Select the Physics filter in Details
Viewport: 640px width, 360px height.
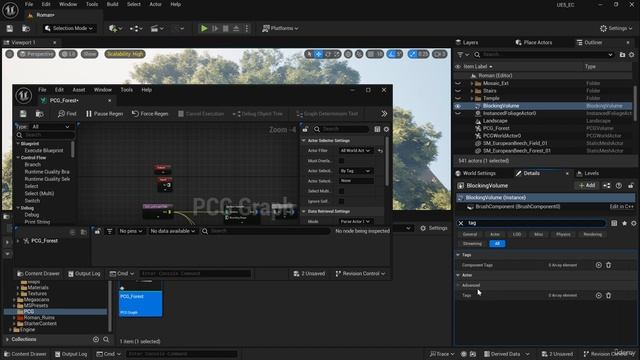click(x=563, y=234)
